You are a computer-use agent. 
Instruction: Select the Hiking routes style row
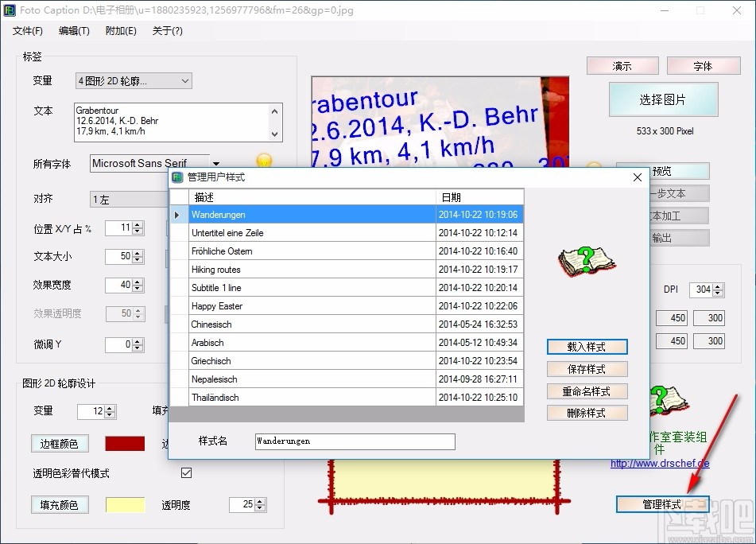[x=347, y=270]
